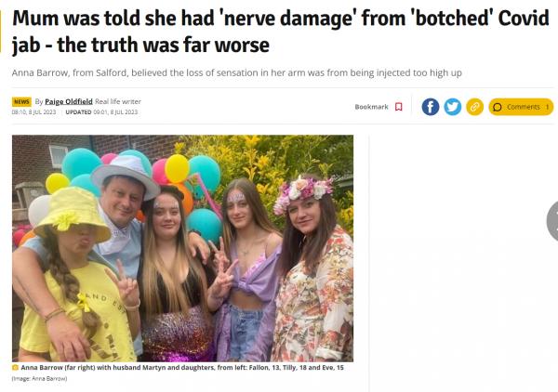Share article via Facebook icon
The height and width of the screenshot is (392, 558).
click(x=431, y=107)
